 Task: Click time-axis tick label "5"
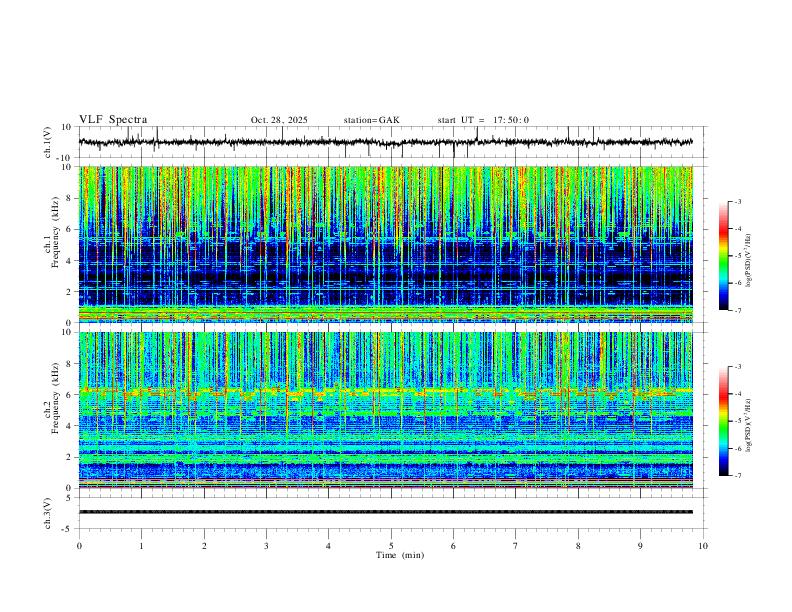pyautogui.click(x=391, y=546)
